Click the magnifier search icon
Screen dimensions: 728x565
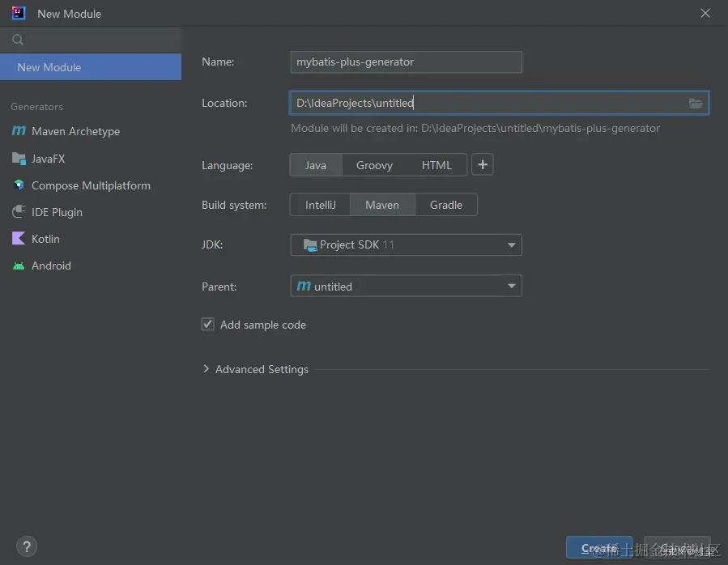18,40
